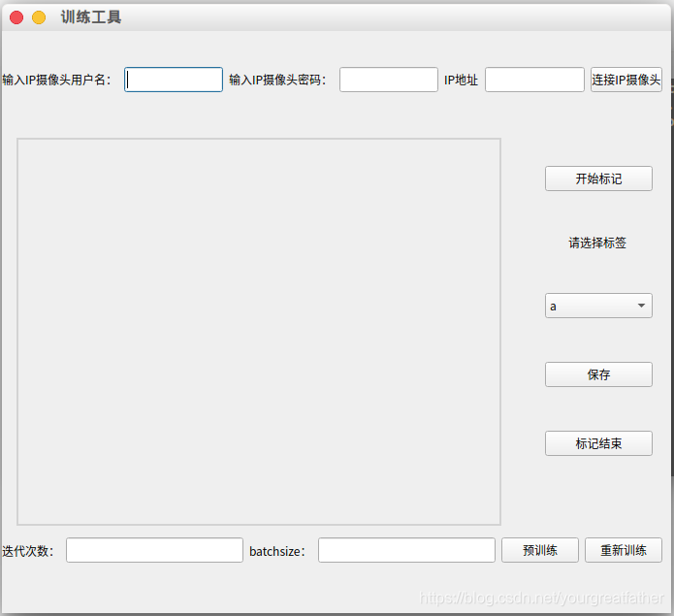Image resolution: width=674 pixels, height=616 pixels.
Task: Click the 重新训练 button
Action: (624, 550)
